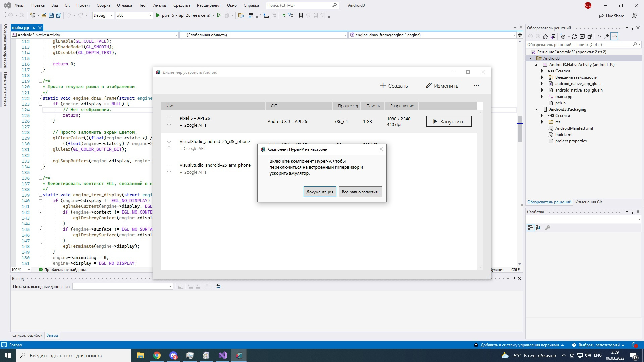
Task: Click Все равно запустить button
Action: coord(361,192)
